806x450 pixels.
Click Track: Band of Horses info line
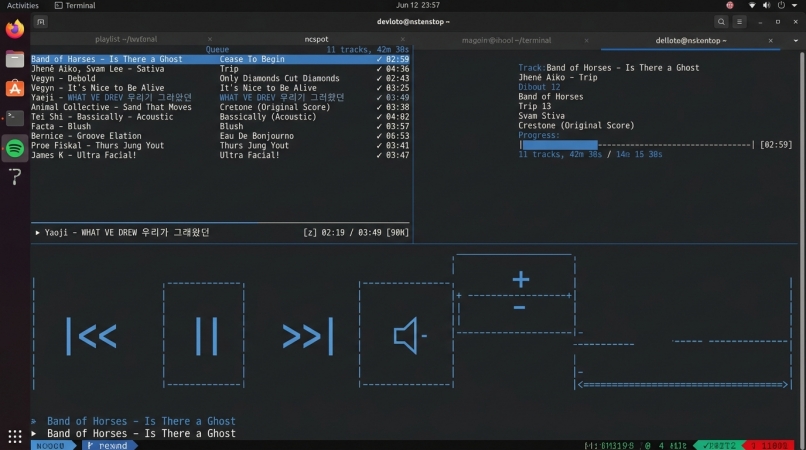click(x=609, y=68)
